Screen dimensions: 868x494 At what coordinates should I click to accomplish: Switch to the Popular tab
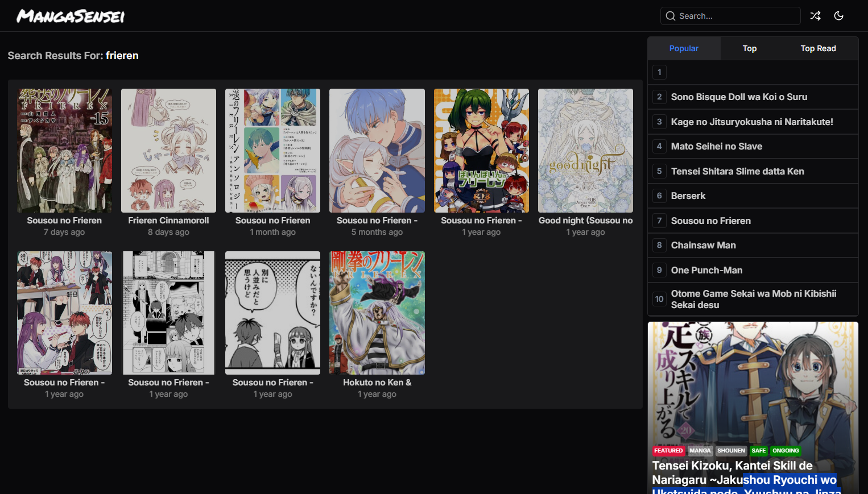[x=684, y=48]
